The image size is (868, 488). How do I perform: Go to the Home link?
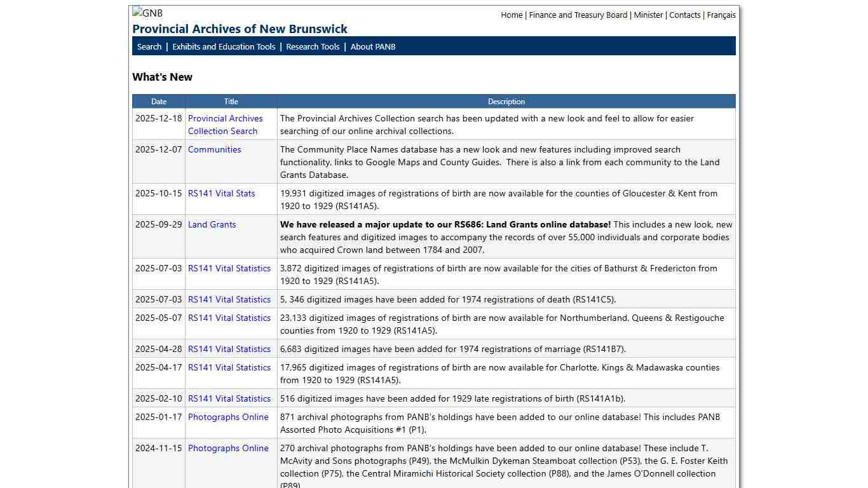512,15
